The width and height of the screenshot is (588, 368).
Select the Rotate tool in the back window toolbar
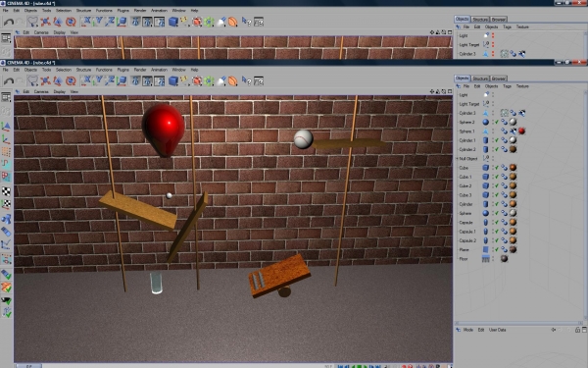[71, 22]
